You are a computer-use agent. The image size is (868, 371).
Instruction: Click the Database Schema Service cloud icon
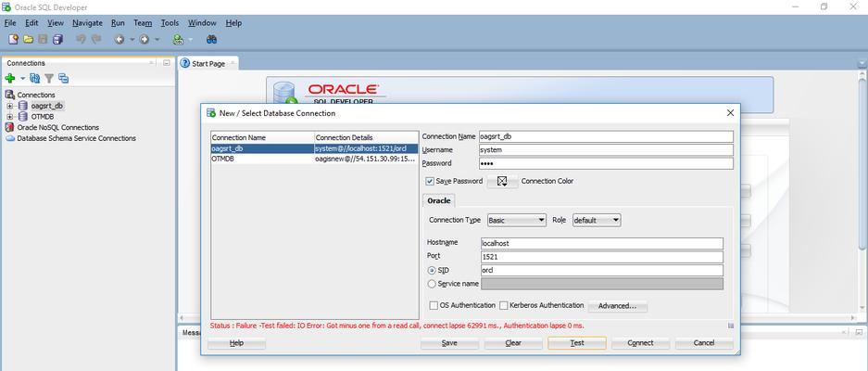[10, 138]
